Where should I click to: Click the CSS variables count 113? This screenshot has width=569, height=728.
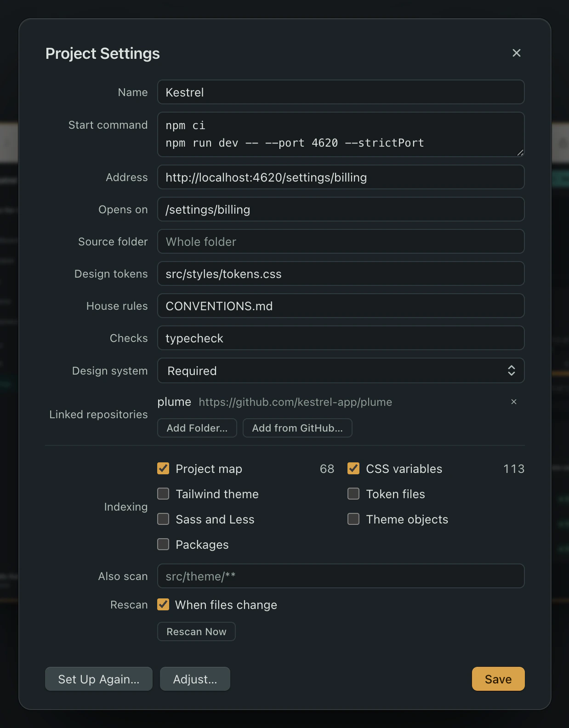pyautogui.click(x=514, y=469)
